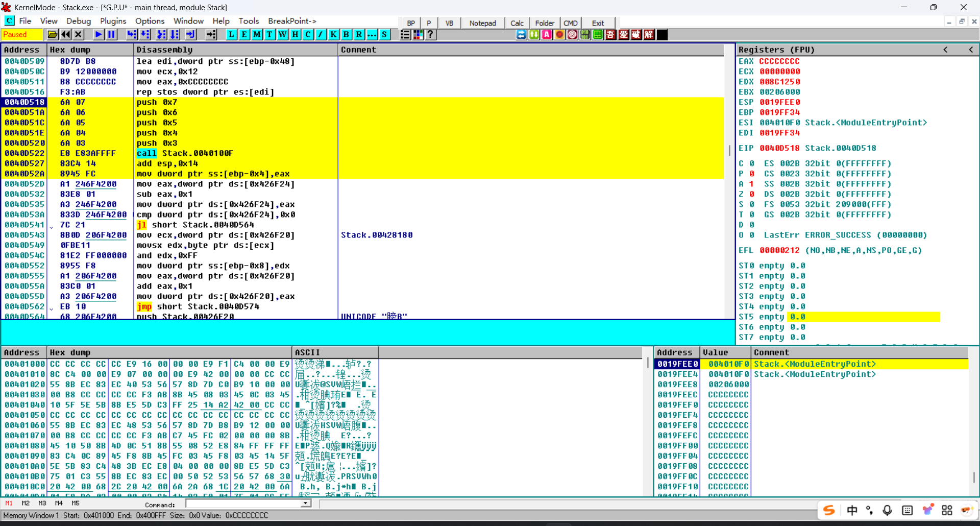This screenshot has height=526, width=980.
Task: Click the Close program X icon
Action: tap(79, 35)
